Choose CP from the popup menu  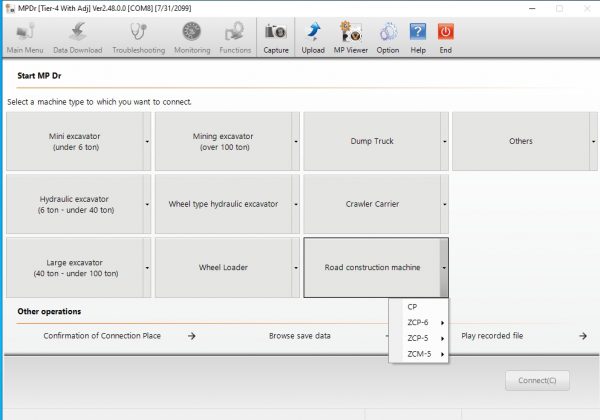418,307
